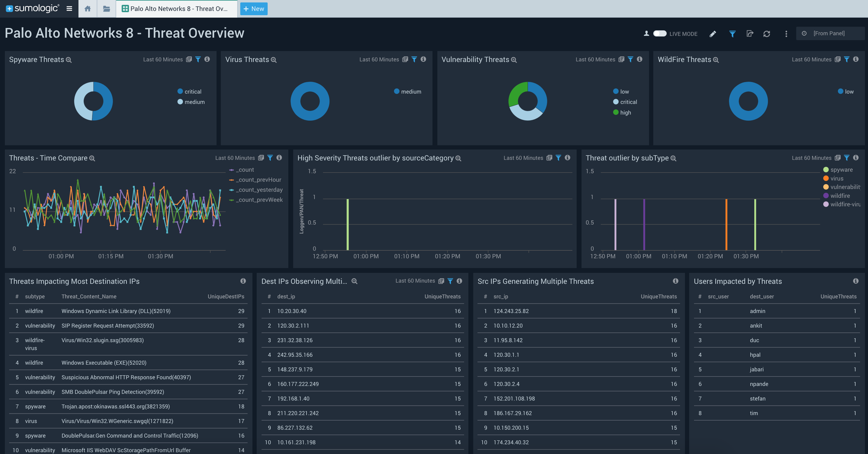Toggle _count_prevWeek series in legend
The height and width of the screenshot is (454, 868).
(256, 200)
